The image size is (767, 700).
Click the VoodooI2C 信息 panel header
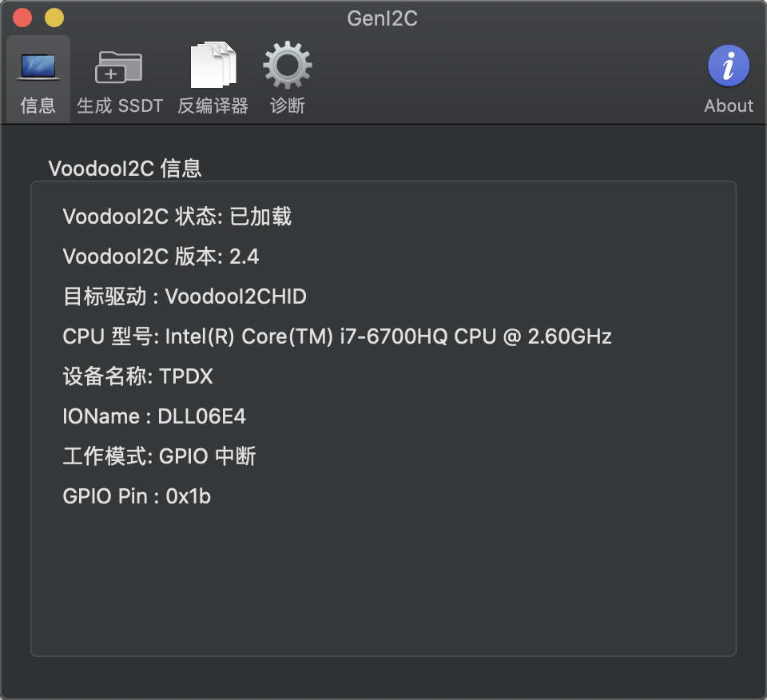click(125, 169)
